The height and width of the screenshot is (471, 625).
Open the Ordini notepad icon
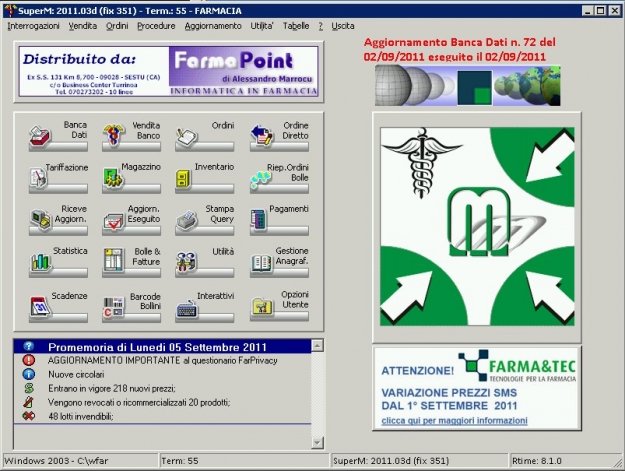pos(187,137)
